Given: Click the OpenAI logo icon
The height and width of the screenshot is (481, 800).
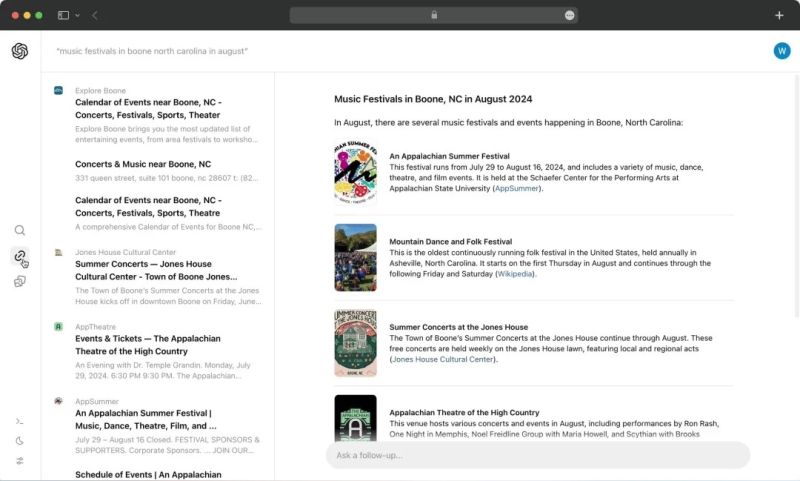Looking at the screenshot, I should point(20,51).
